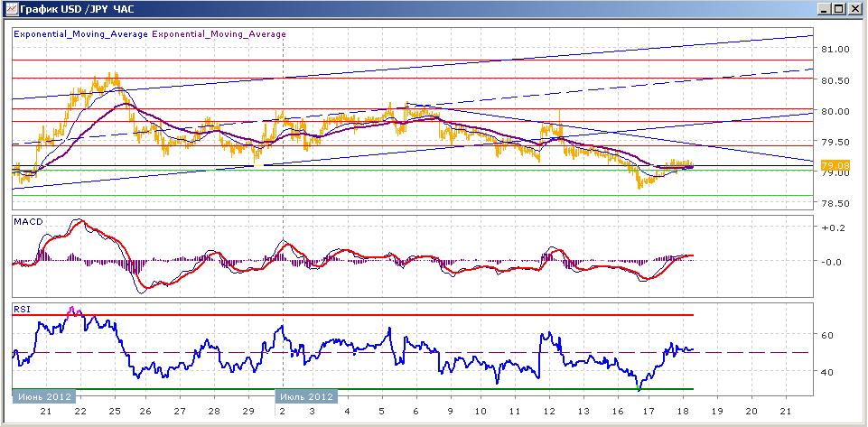Screen dimensions: 868x427
Task: Click the 80.50 price axis label
Action: pos(835,80)
